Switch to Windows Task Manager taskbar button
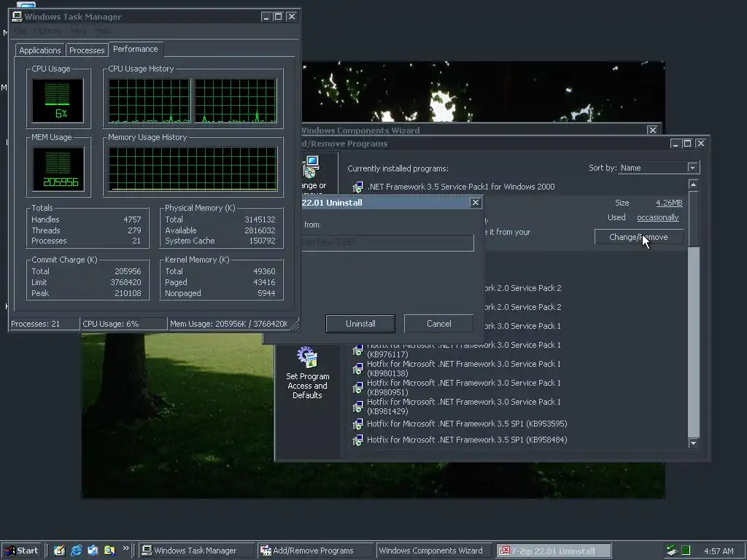The width and height of the screenshot is (747, 560). tap(196, 551)
